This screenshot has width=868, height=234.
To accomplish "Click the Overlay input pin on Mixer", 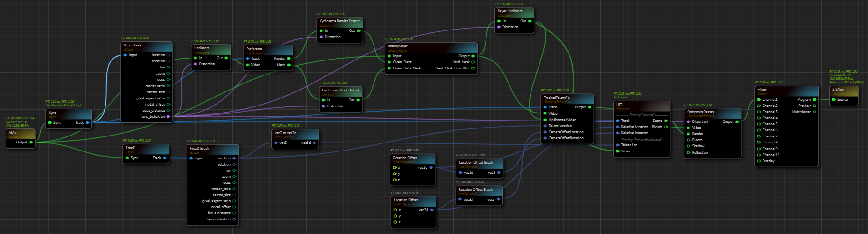I will click(759, 161).
